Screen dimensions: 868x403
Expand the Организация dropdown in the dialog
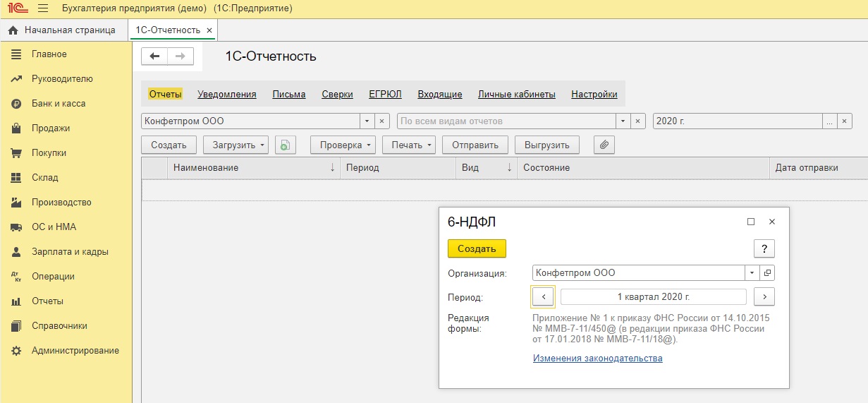click(x=752, y=272)
